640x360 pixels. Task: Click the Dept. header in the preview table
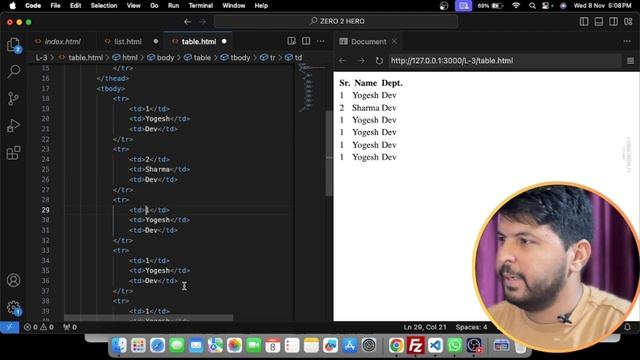pyautogui.click(x=392, y=83)
